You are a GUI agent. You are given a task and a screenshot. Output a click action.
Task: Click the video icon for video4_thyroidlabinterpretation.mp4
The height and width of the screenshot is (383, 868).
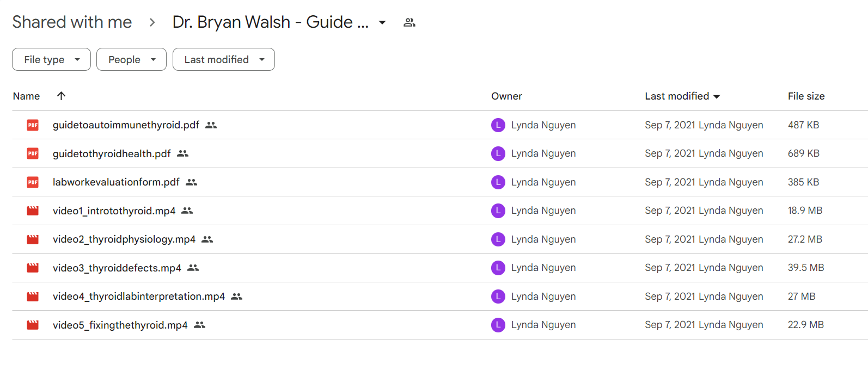tap(33, 296)
